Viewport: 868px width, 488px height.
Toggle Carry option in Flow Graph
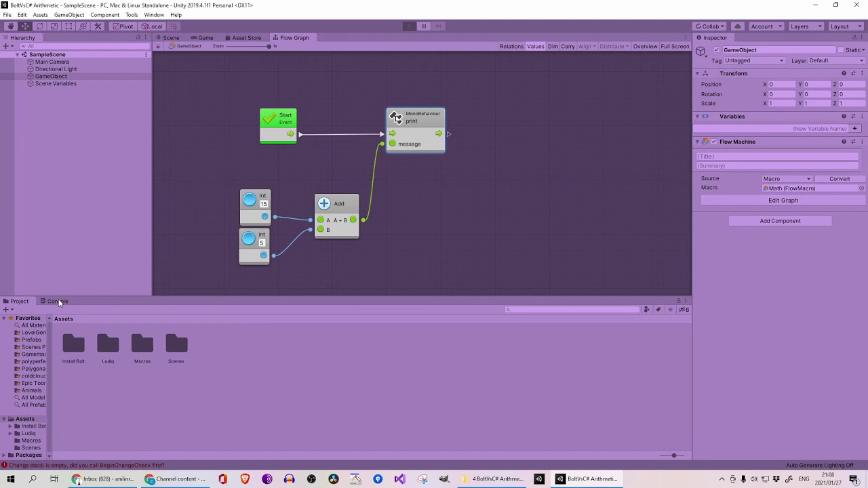(x=568, y=46)
